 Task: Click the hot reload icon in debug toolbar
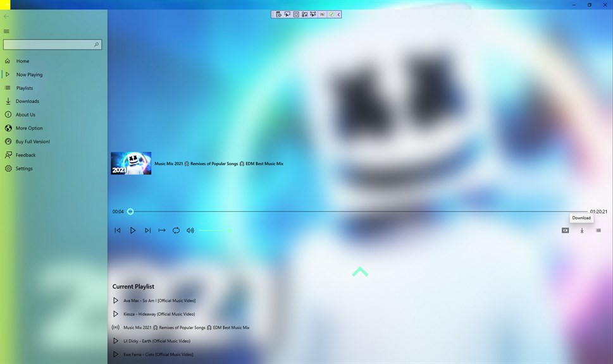pyautogui.click(x=322, y=15)
